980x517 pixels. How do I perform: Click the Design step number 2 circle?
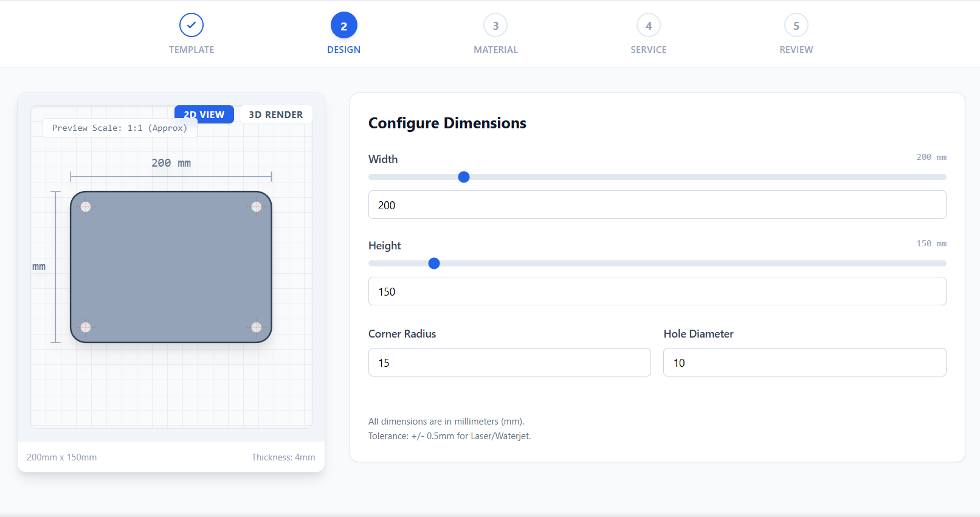[x=343, y=26]
